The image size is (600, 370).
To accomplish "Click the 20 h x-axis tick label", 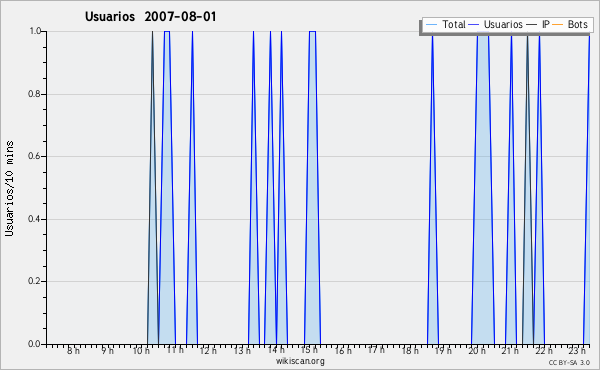I will 477,350.
